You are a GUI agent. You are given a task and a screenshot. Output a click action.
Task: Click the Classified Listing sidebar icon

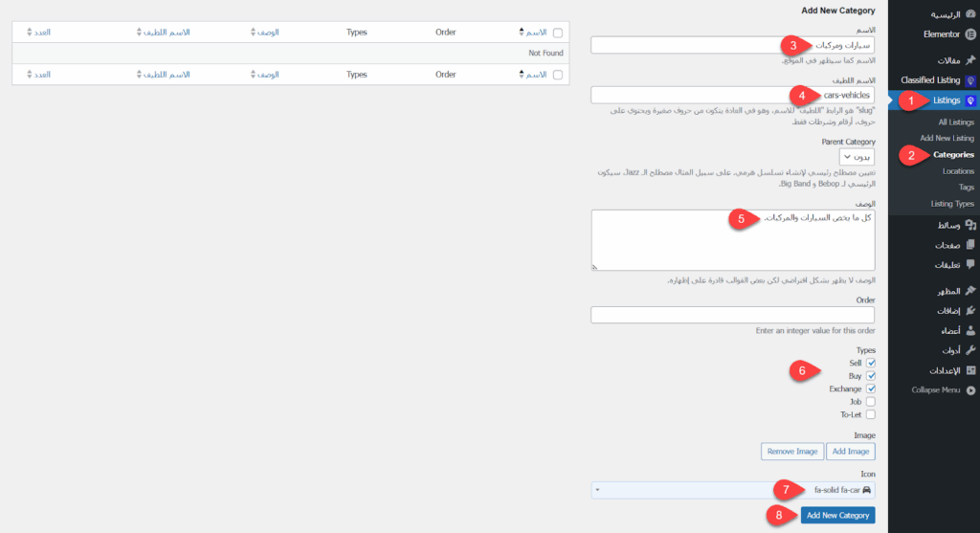click(x=970, y=80)
